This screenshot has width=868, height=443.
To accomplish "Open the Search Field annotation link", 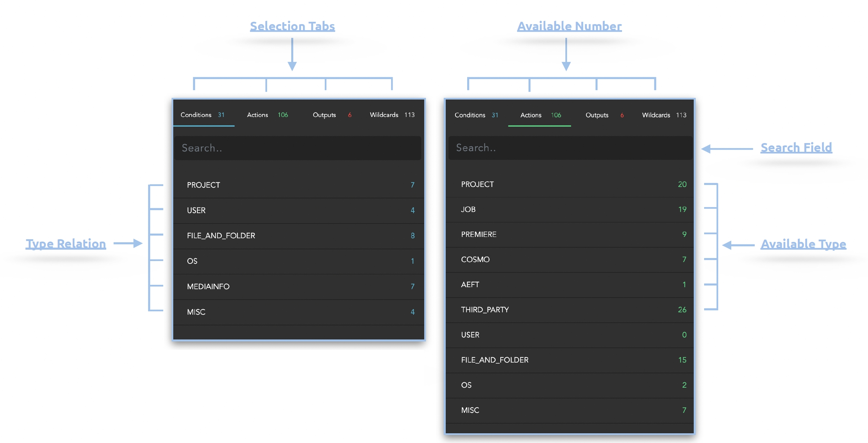I will click(796, 147).
